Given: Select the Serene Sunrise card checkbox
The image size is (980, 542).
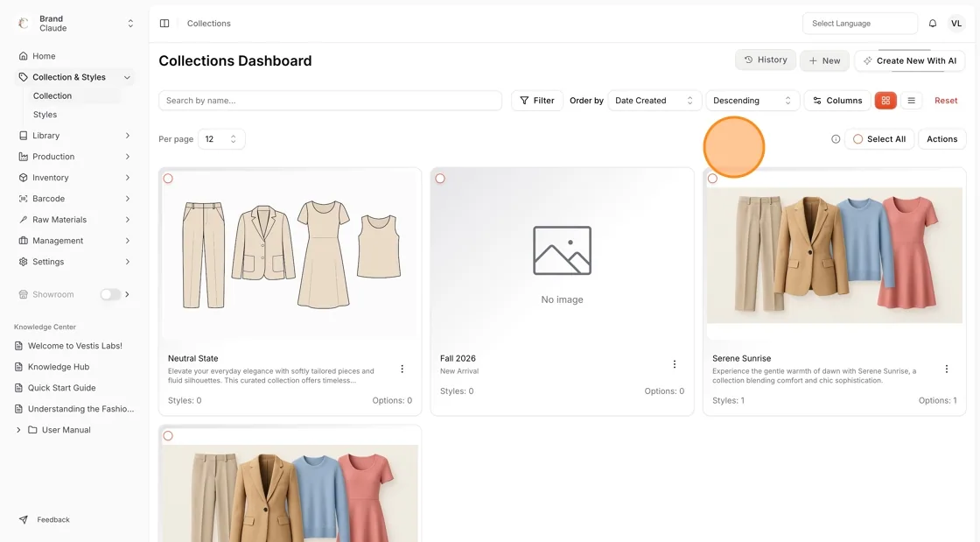Looking at the screenshot, I should tap(712, 179).
